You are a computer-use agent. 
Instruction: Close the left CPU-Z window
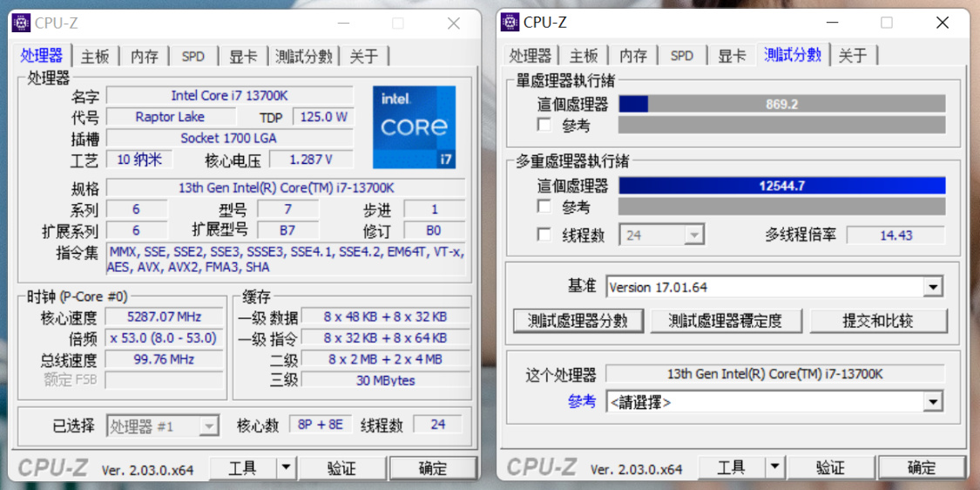tap(454, 24)
